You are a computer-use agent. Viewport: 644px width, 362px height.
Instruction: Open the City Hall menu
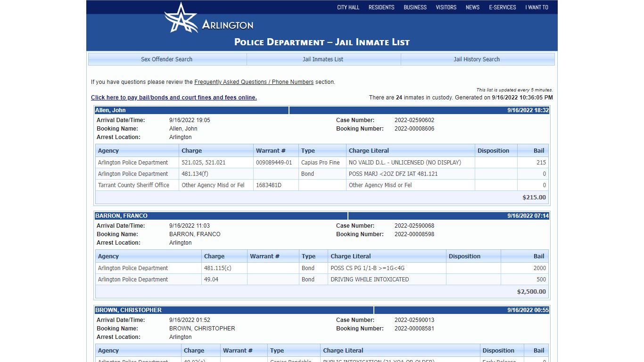pyautogui.click(x=348, y=7)
